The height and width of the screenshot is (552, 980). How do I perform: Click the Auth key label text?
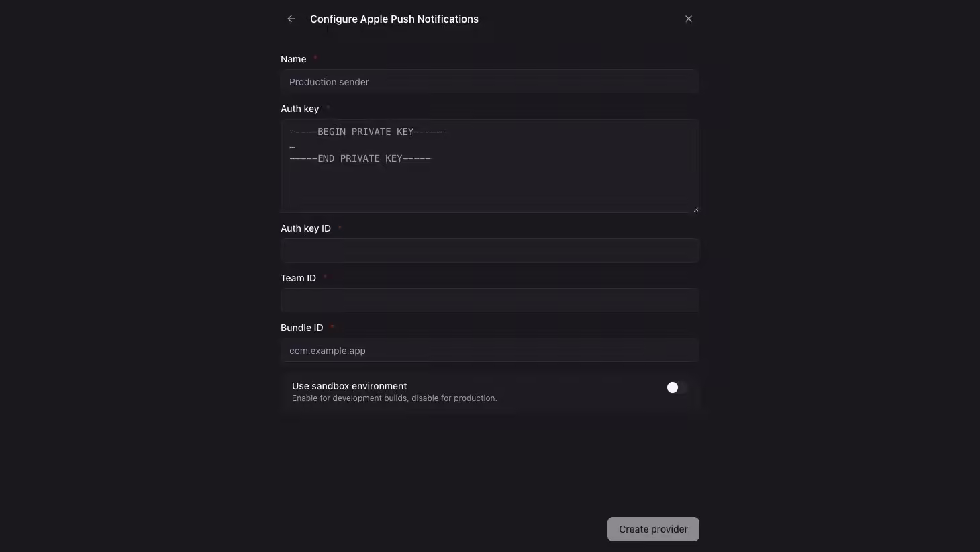(x=299, y=109)
